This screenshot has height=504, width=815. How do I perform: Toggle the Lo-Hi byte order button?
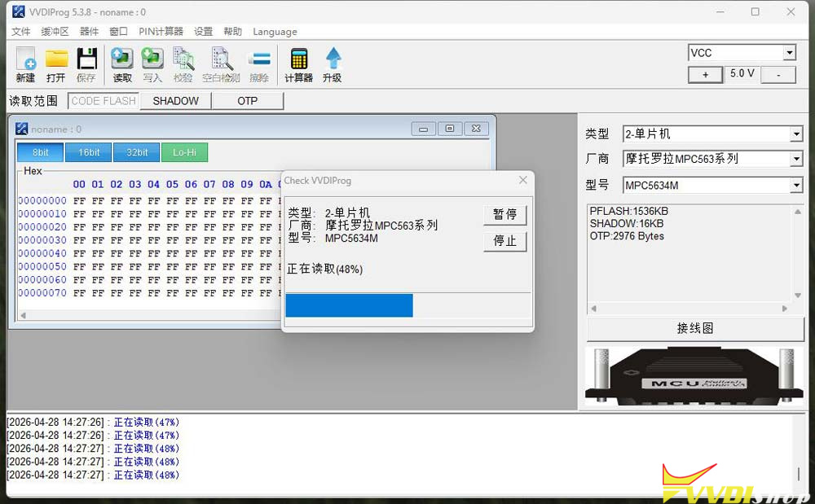pyautogui.click(x=184, y=152)
